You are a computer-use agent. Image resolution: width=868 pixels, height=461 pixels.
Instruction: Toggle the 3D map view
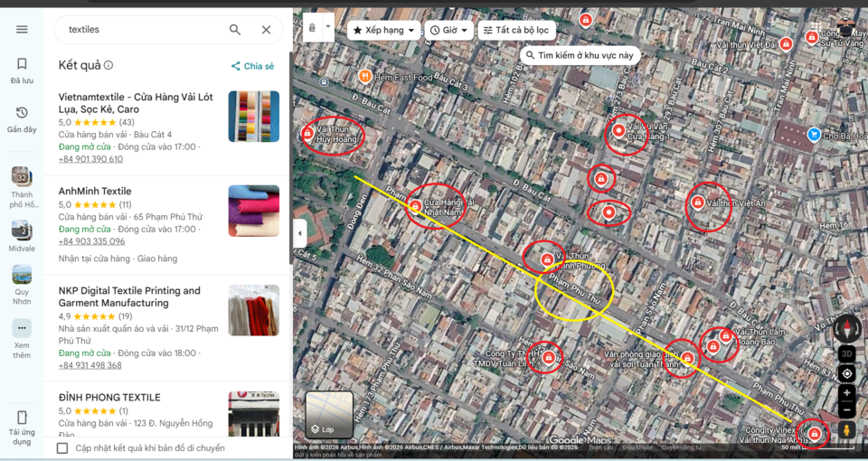point(846,353)
